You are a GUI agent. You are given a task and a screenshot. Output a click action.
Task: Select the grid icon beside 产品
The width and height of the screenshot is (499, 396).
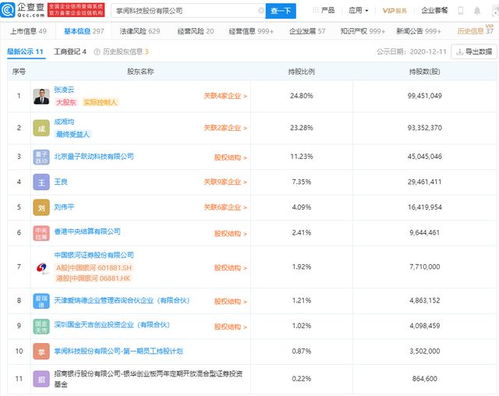(x=315, y=10)
